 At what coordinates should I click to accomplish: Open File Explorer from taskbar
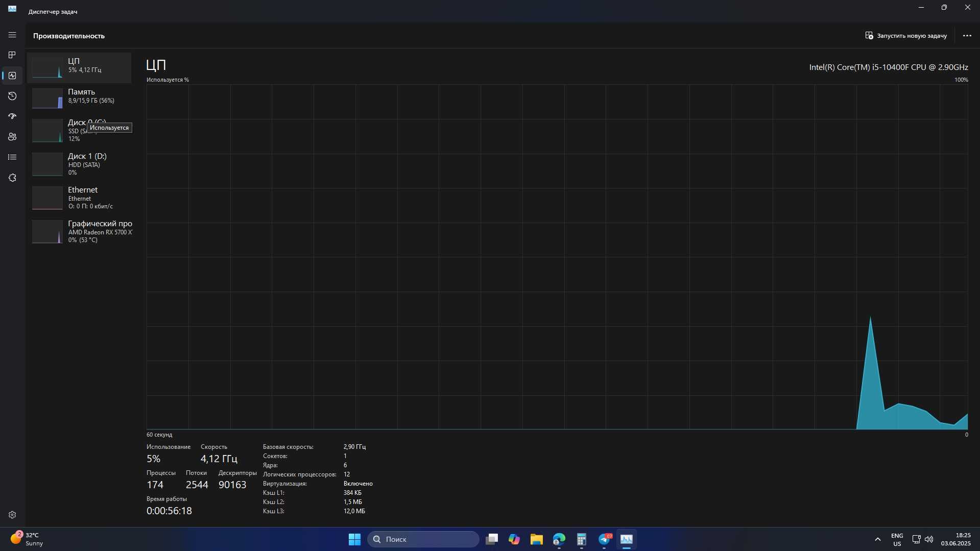pos(537,539)
